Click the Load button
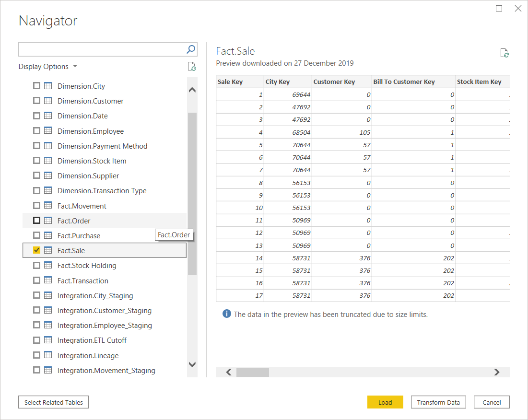Image resolution: width=528 pixels, height=420 pixels. (385, 402)
